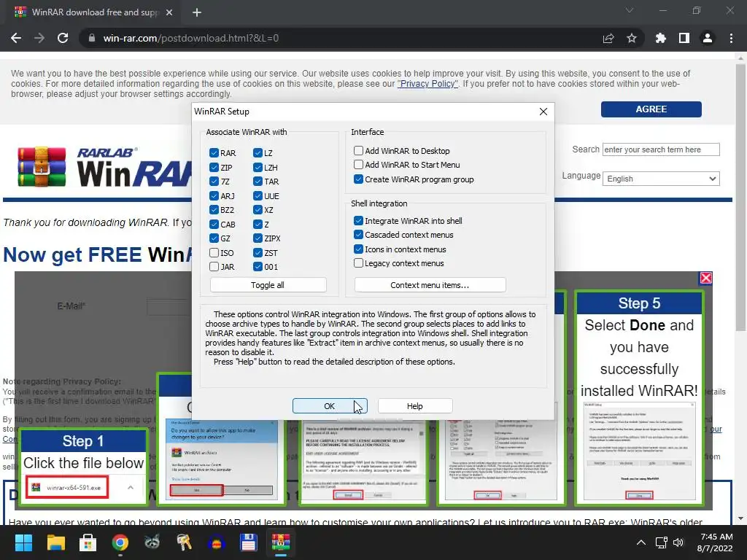
Task: Enable JAR file association
Action: click(x=214, y=267)
